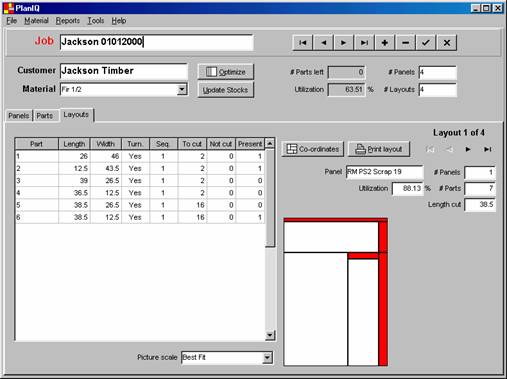Image resolution: width=507 pixels, height=379 pixels.
Task: Expand the Picture scale dropdown
Action: 267,358
